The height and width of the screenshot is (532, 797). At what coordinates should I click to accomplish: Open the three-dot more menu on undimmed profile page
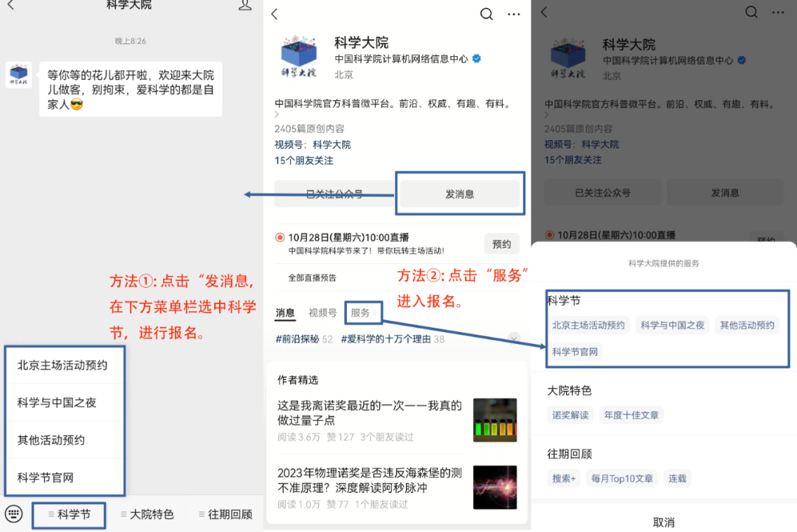[x=514, y=14]
